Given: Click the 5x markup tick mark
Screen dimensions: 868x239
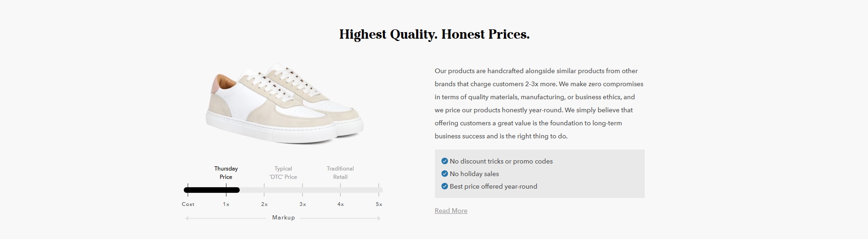Looking at the screenshot, I should tap(379, 190).
